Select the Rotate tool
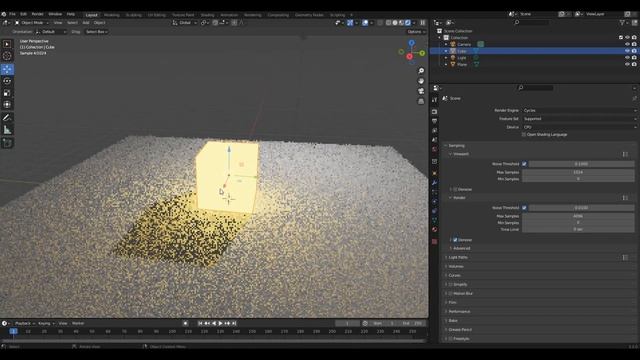Screen dimensions: 640x360 [x=7, y=81]
